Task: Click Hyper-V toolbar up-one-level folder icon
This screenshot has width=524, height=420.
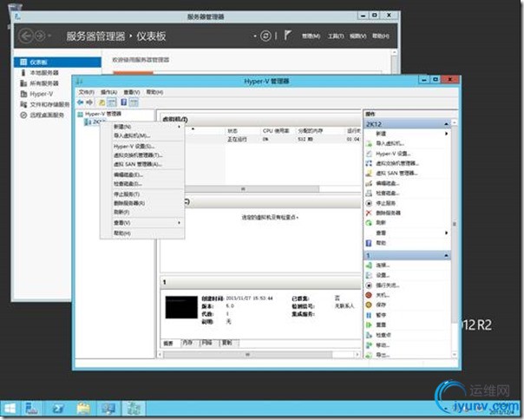Action: (x=102, y=102)
